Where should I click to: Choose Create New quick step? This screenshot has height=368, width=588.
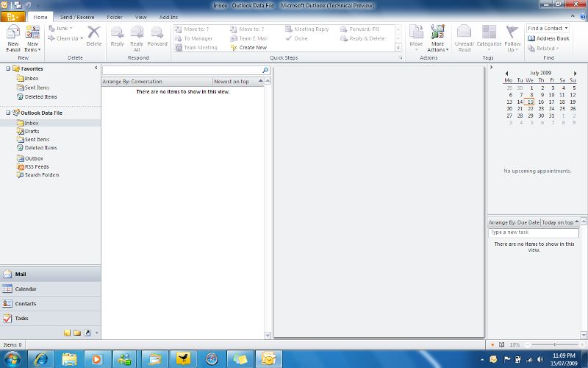pos(248,48)
